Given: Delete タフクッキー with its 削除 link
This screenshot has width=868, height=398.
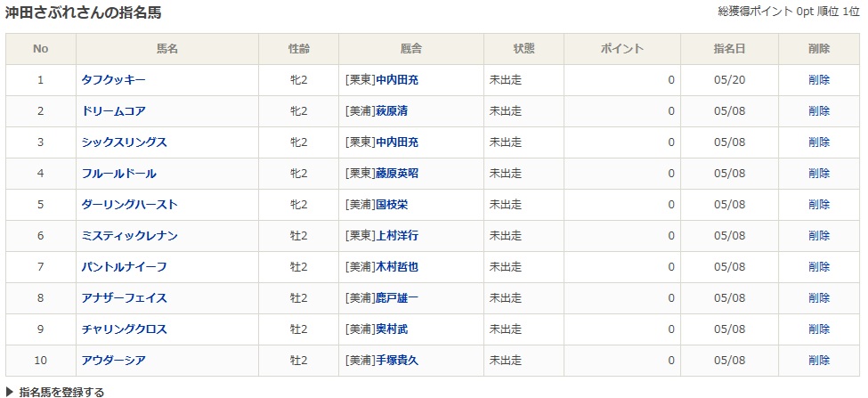Looking at the screenshot, I should (819, 80).
